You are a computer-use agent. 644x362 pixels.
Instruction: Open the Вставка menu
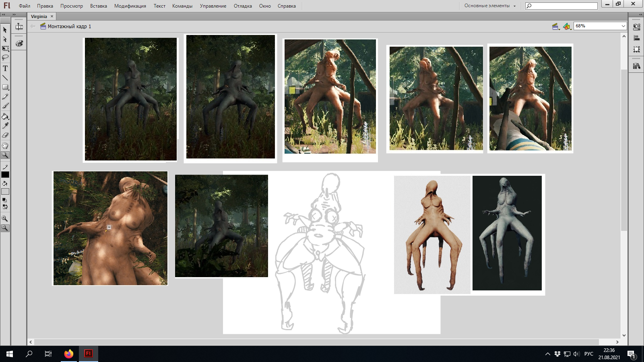[x=99, y=6]
